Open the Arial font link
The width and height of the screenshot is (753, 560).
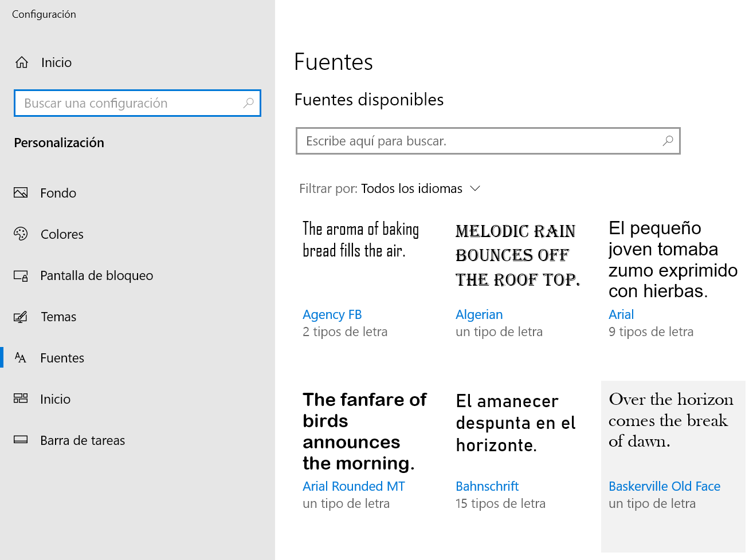(621, 314)
